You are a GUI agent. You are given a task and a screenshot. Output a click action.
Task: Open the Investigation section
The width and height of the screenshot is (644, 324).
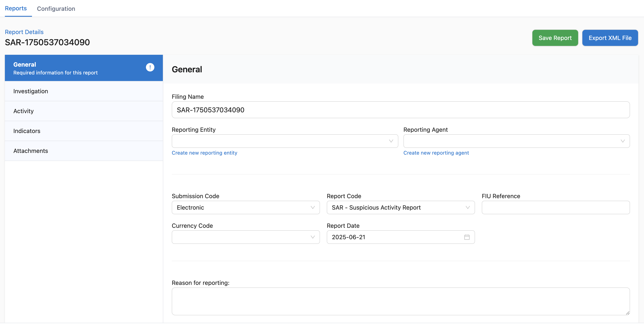click(84, 91)
